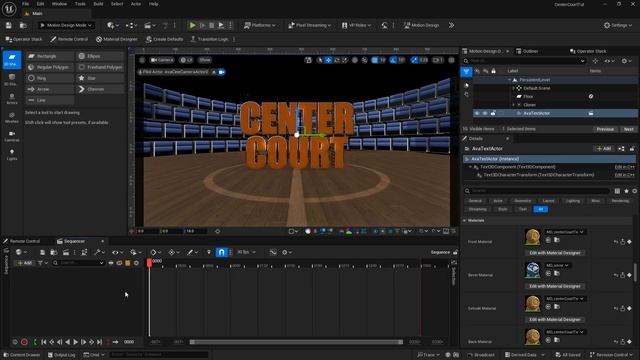The height and width of the screenshot is (360, 640).
Task: Open the Content Drawer
Action: pos(21,355)
